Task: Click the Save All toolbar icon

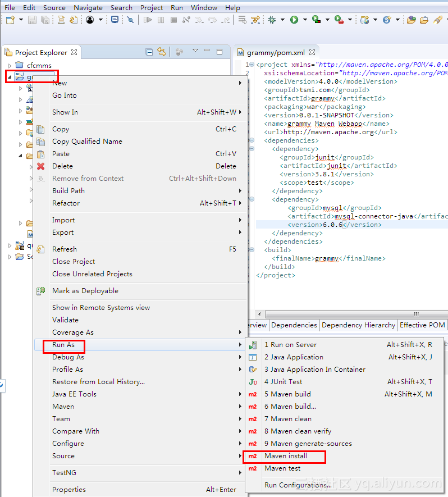Action: coord(45,20)
